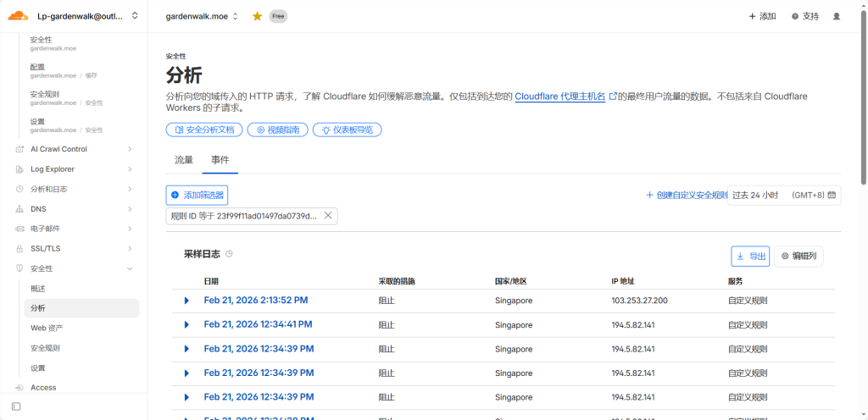Expand 分析和日志 section
This screenshot has width=868, height=420.
click(130, 189)
